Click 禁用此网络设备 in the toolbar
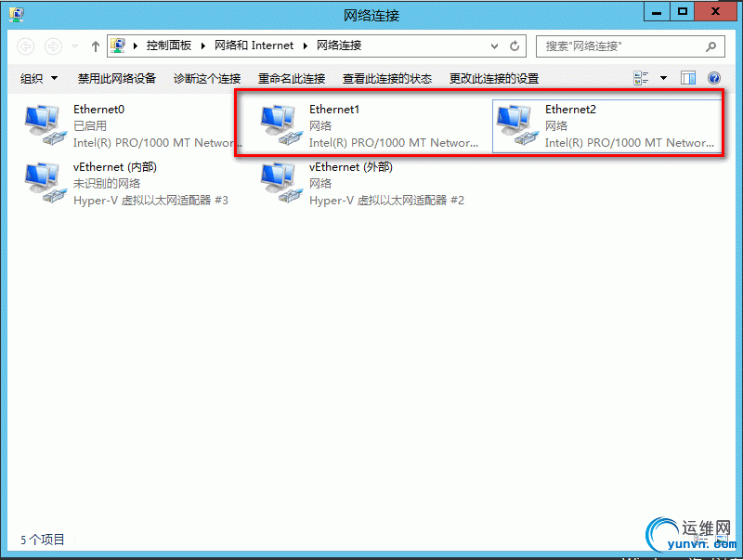 pos(117,78)
